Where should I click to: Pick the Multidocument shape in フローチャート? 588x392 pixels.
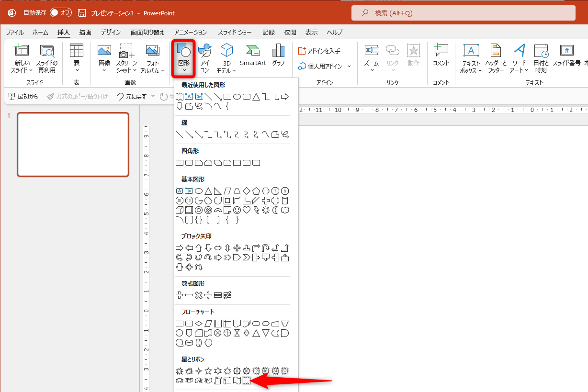(x=247, y=324)
